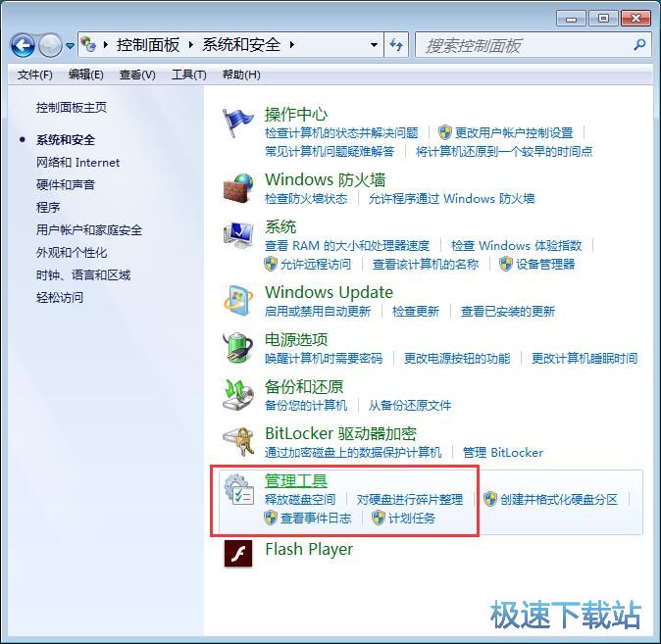Open the 查看(V) menu
Screen dimensions: 661x644
coord(137,74)
